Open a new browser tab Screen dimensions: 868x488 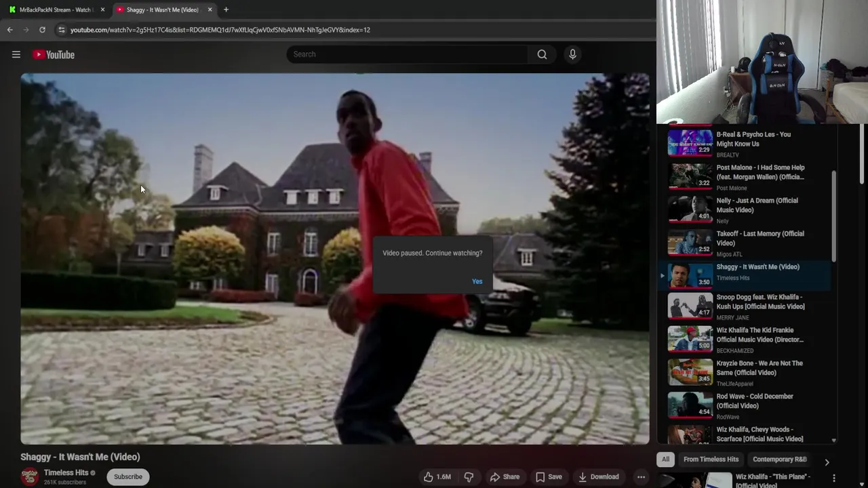click(226, 9)
